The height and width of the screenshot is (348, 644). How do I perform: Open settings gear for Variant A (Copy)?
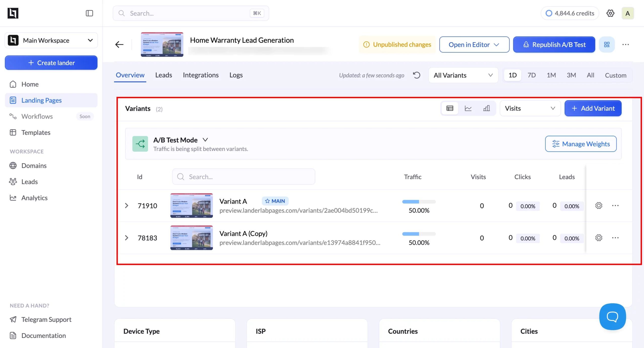tap(599, 238)
